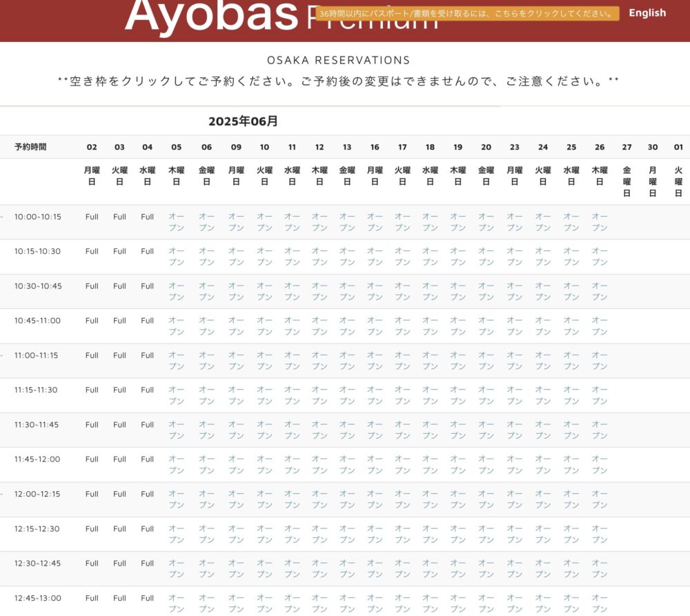Image resolution: width=690 pixels, height=616 pixels.
Task: Choose open slot June 24 at 12:00-12:15
Action: 542,499
